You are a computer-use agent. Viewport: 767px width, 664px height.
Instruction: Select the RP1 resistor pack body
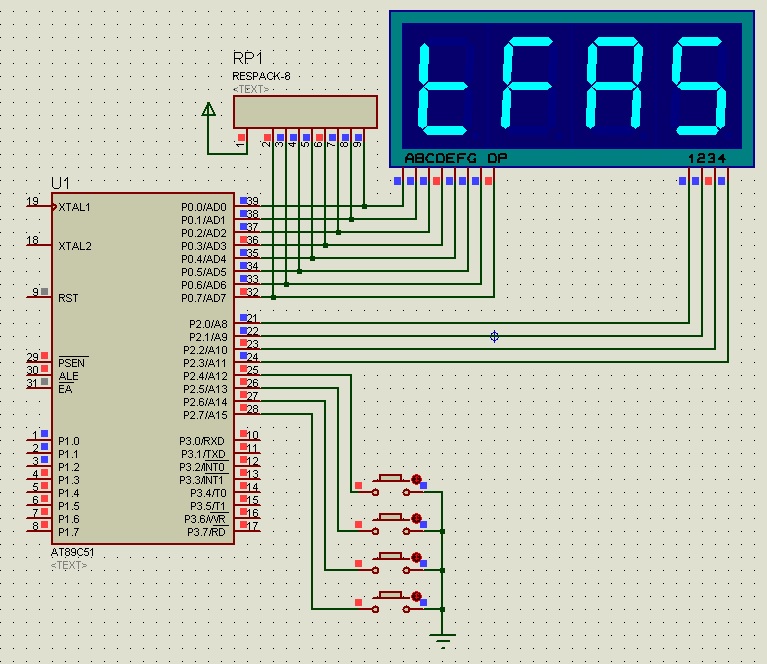(x=305, y=111)
